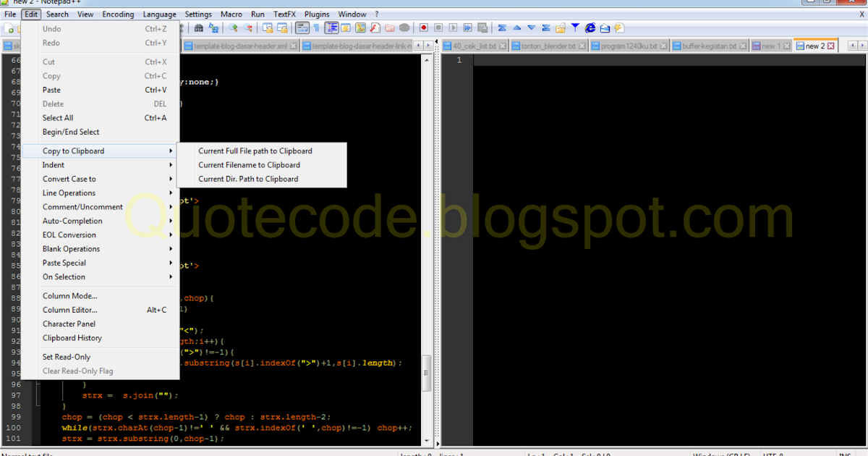The width and height of the screenshot is (868, 456).
Task: Zoom out with the magnifier minus icon
Action: coord(248,28)
